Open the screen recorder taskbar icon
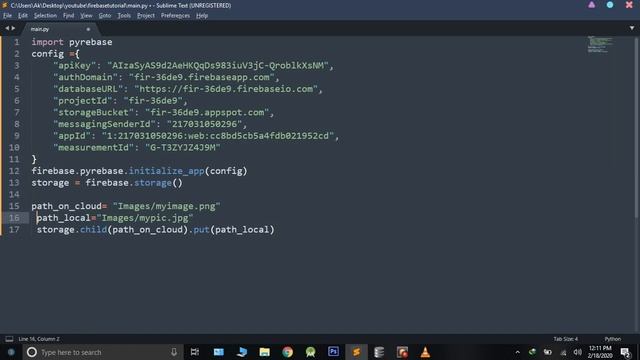Screen dimensions: 640x360 (x=402, y=352)
